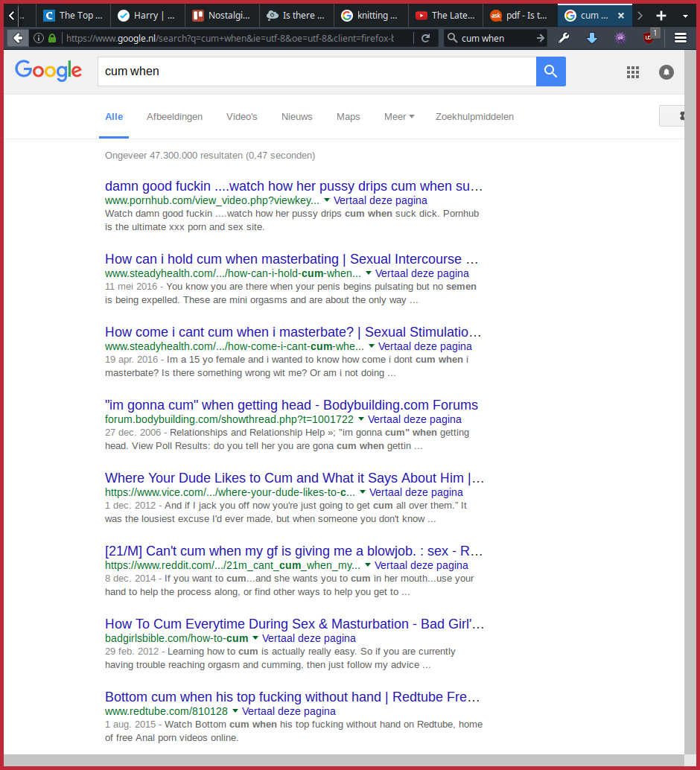Click the uBlock extension icon
700x770 pixels.
coord(649,38)
